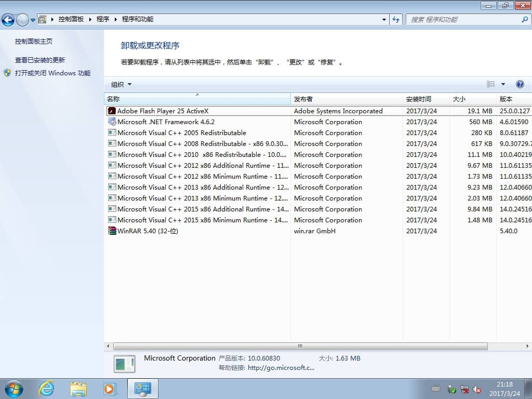Viewport: 532px width, 399px height.
Task: Click the Visual C++ 2013 Minimum Runtime icon
Action: [x=112, y=198]
